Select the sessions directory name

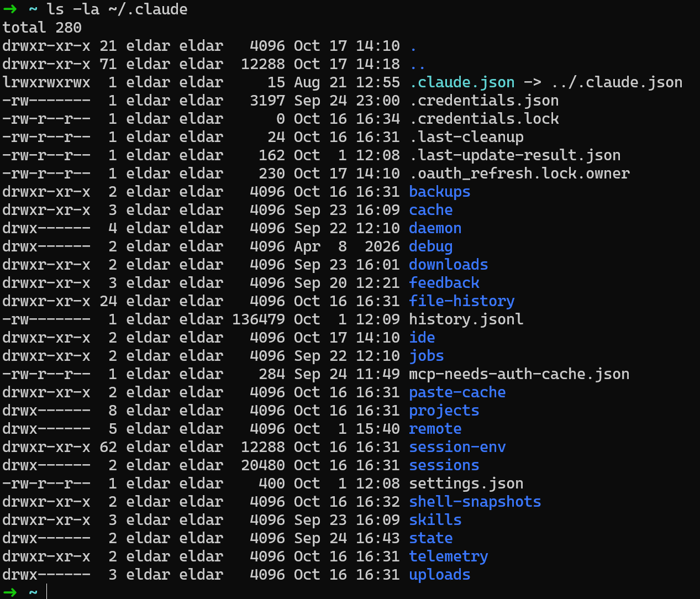(444, 465)
